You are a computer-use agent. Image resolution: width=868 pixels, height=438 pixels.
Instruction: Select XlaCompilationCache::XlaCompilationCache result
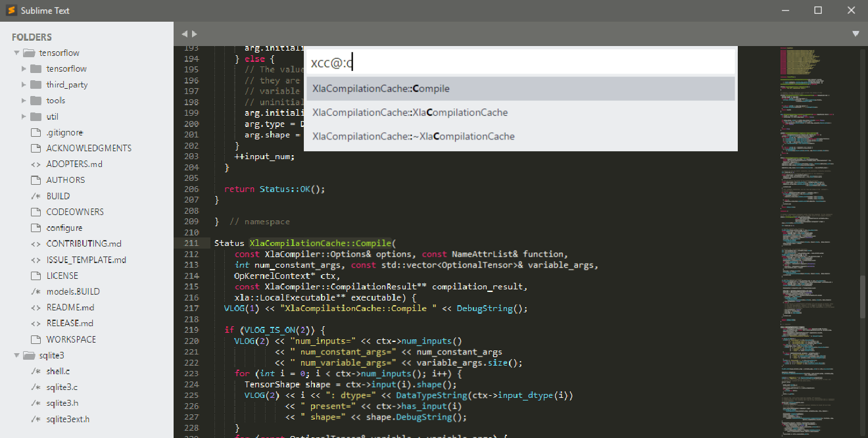pyautogui.click(x=520, y=112)
